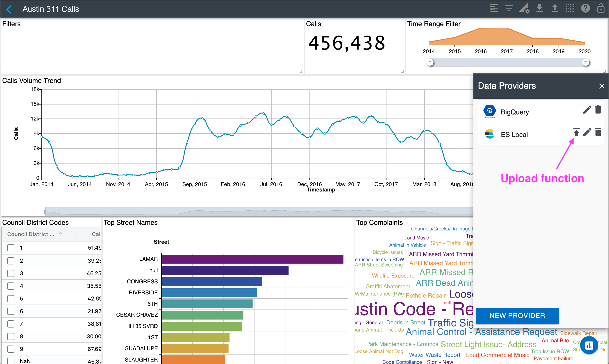Delete the ES Local provider with trash icon

click(x=598, y=132)
